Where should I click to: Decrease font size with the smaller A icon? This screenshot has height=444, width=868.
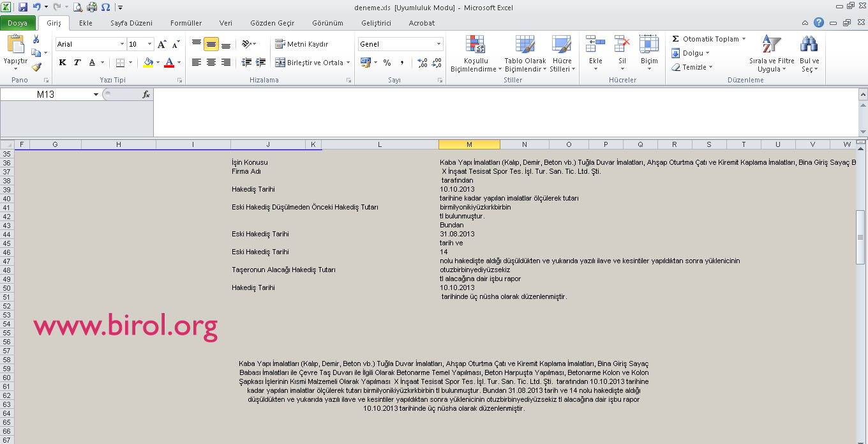coord(174,44)
